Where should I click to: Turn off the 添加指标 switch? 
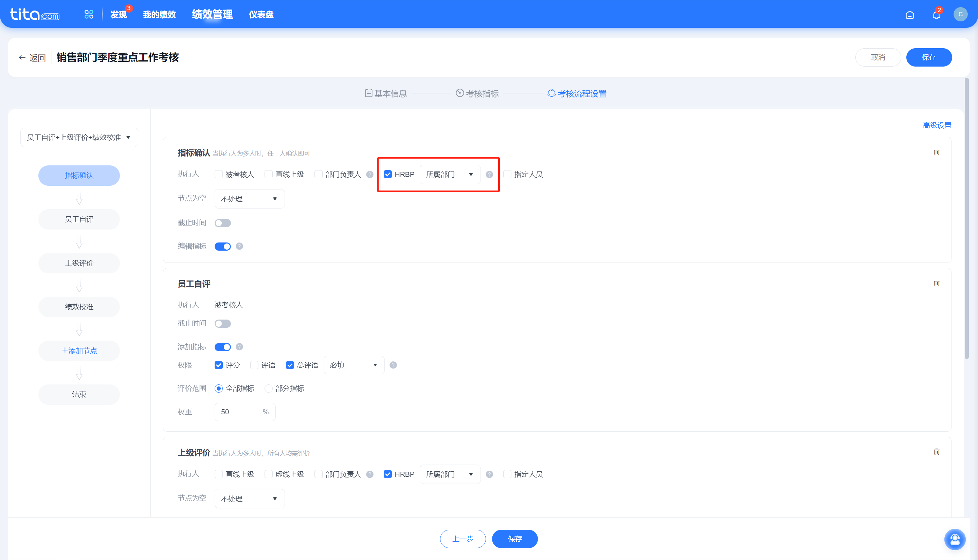coord(223,347)
